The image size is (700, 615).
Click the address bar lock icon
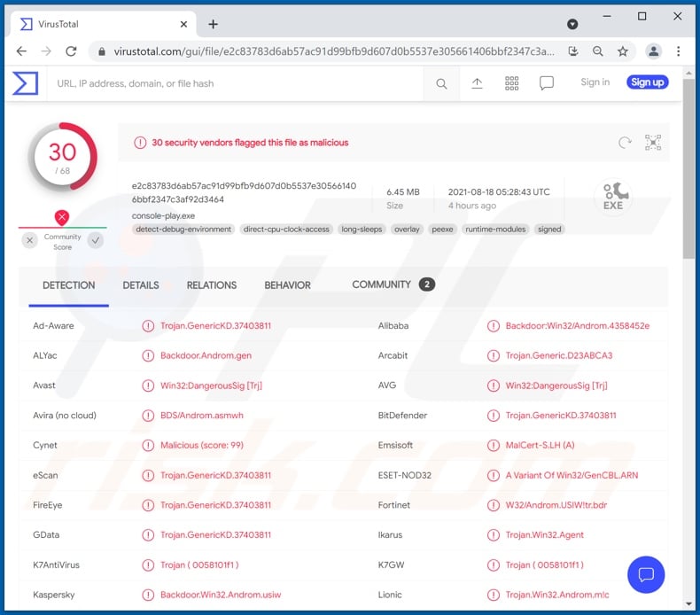coord(102,51)
